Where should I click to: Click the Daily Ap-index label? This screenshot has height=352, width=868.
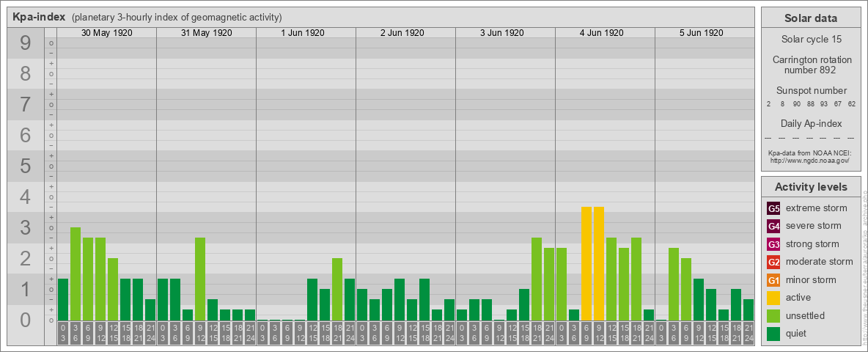click(x=811, y=123)
